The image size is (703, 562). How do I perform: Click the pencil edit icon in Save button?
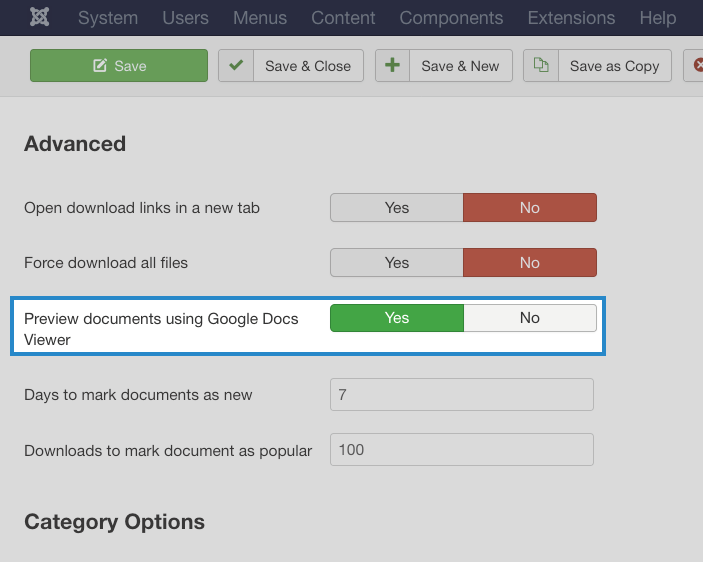[100, 65]
